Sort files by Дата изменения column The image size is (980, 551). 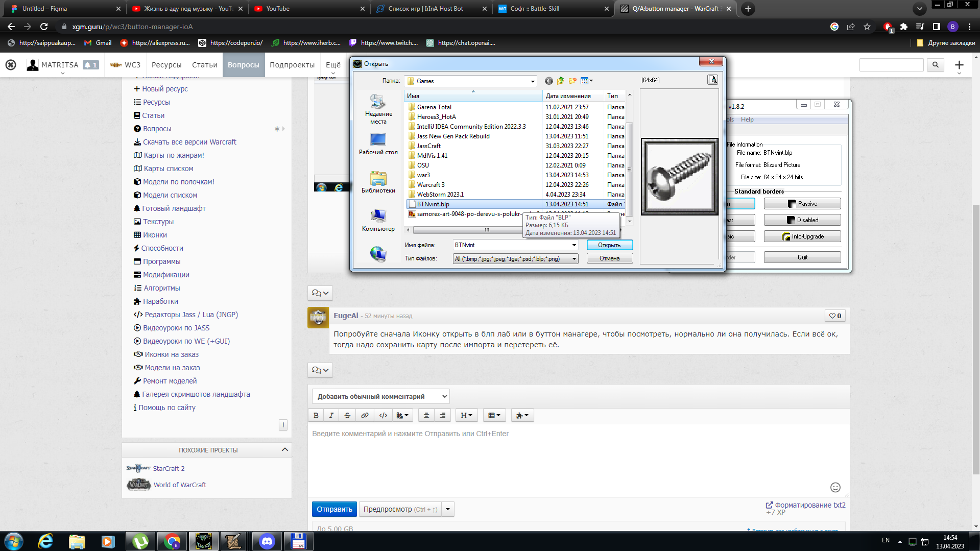[x=573, y=96]
